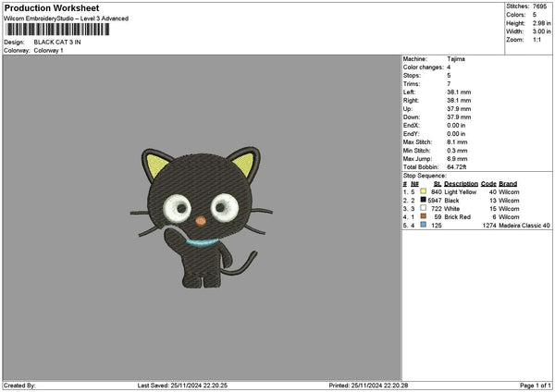555x392 pixels.
Task: Click the 'Colorway 1' value
Action: [48, 51]
